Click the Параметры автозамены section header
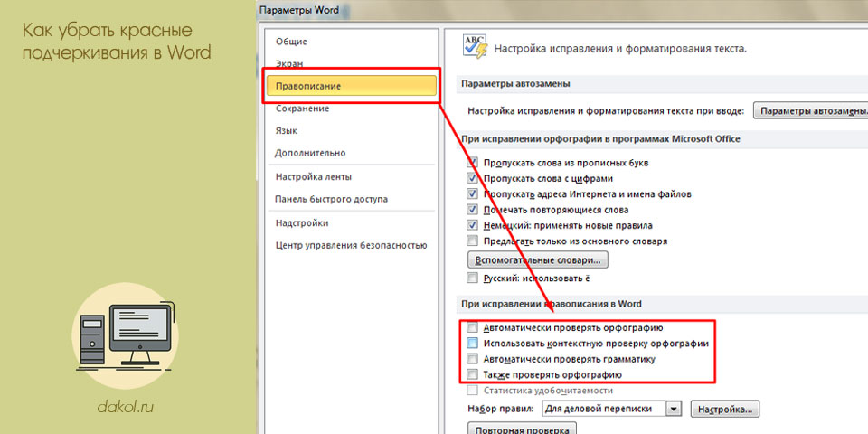Viewport: 868px width, 434px height. coord(515,83)
